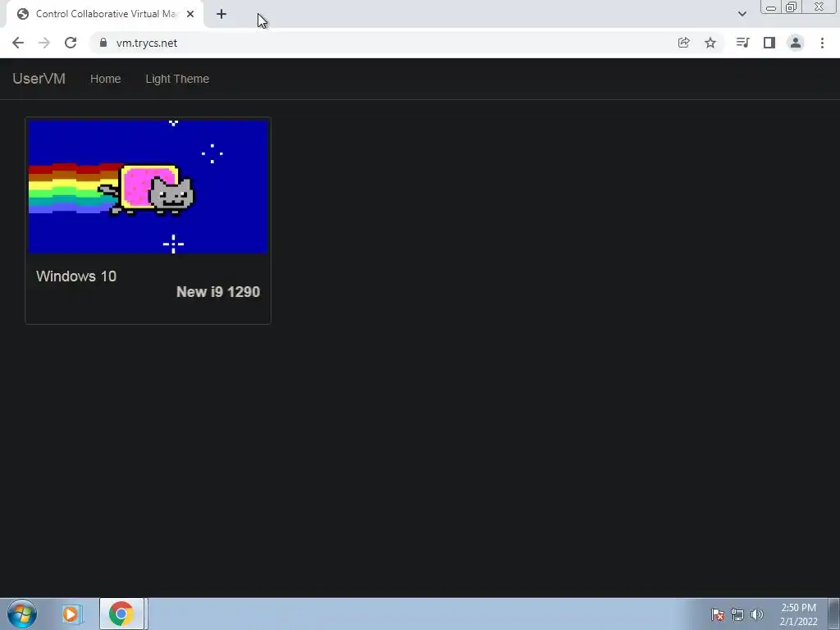Switch to Light Theme
The width and height of the screenshot is (840, 630).
[x=177, y=79]
